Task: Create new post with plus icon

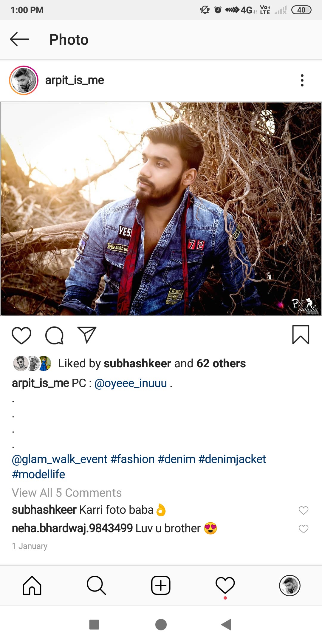Action: (x=161, y=586)
